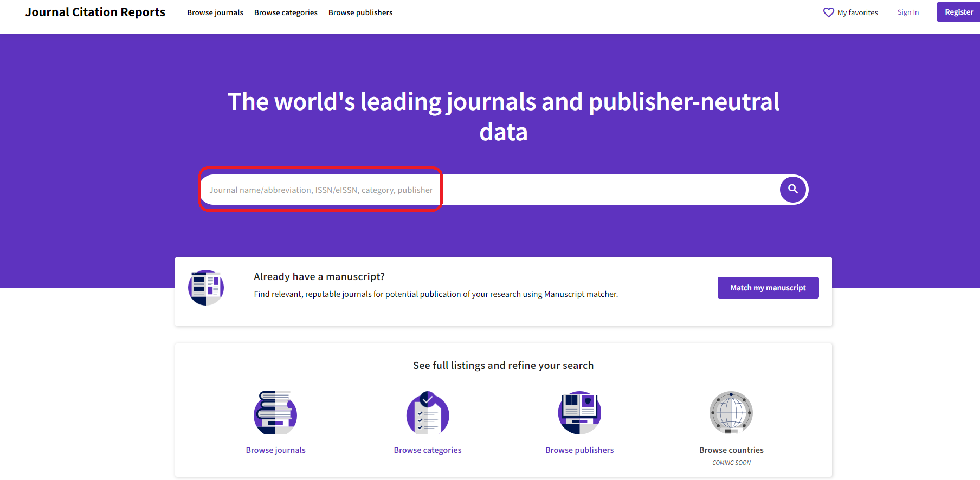Image resolution: width=980 pixels, height=480 pixels.
Task: Click the COMING SOON text
Action: click(x=731, y=463)
